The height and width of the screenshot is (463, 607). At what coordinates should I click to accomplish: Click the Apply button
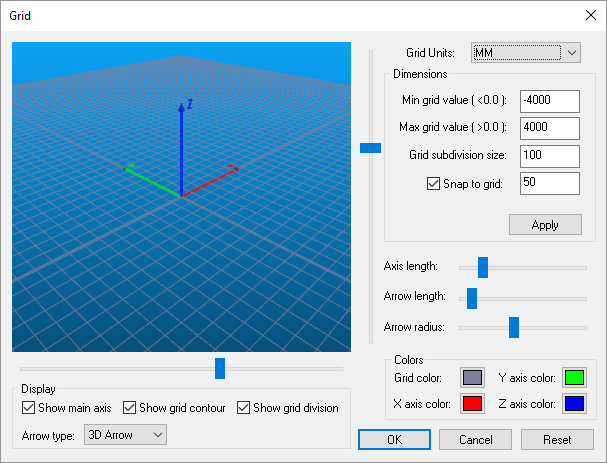pyautogui.click(x=545, y=225)
